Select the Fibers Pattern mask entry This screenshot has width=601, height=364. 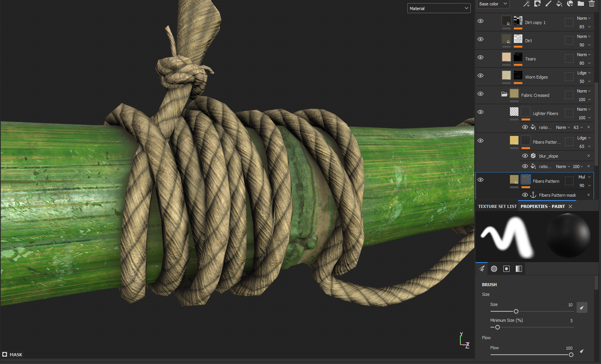[557, 195]
